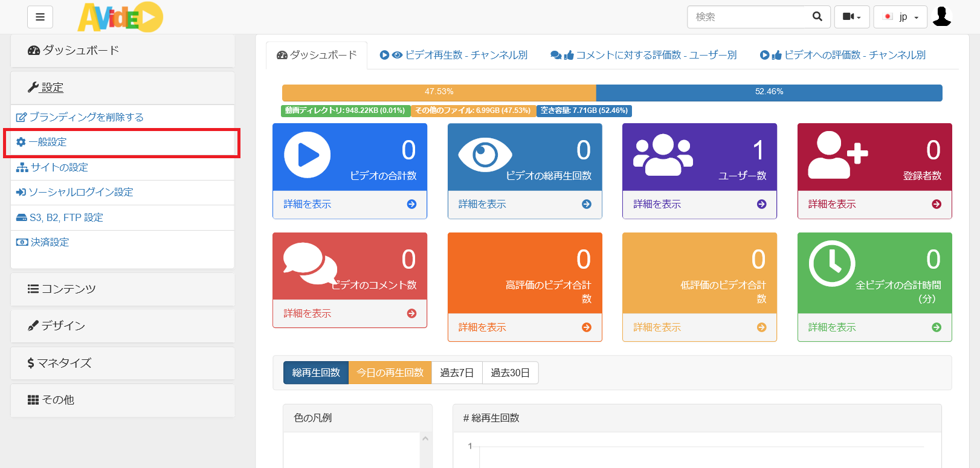This screenshot has height=468, width=980.
Task: Click arrow icon under ビデオの総再生回数 card
Action: point(587,204)
